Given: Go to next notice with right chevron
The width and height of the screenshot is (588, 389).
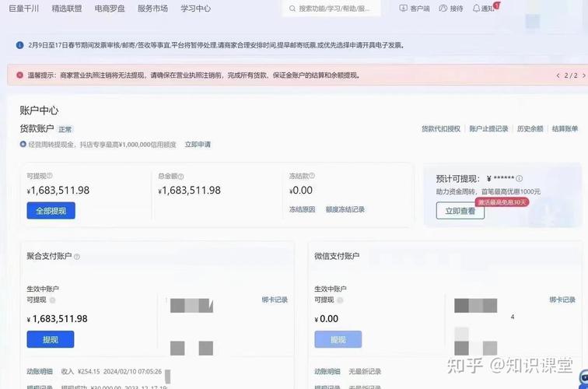Looking at the screenshot, I should pos(584,75).
